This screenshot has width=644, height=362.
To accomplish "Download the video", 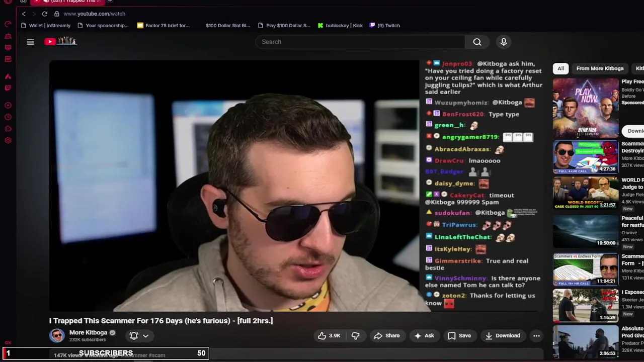I will point(503,336).
